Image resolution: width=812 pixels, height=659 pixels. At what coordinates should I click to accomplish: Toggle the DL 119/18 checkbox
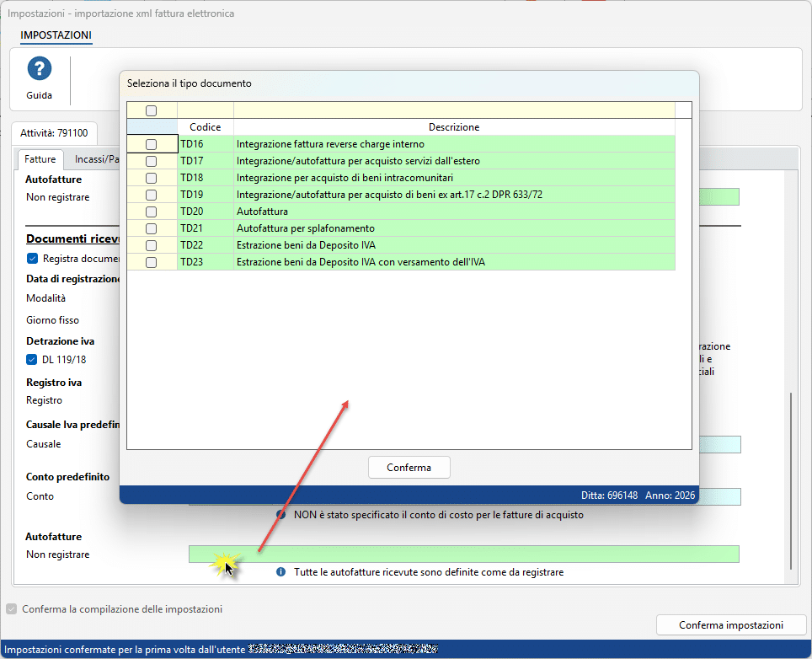(x=32, y=360)
